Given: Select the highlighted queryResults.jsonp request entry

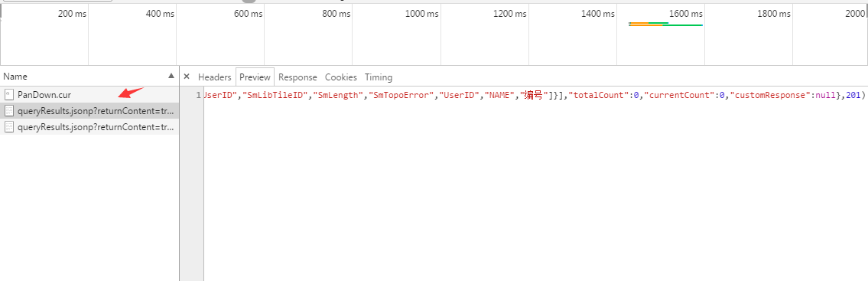Looking at the screenshot, I should (x=89, y=111).
